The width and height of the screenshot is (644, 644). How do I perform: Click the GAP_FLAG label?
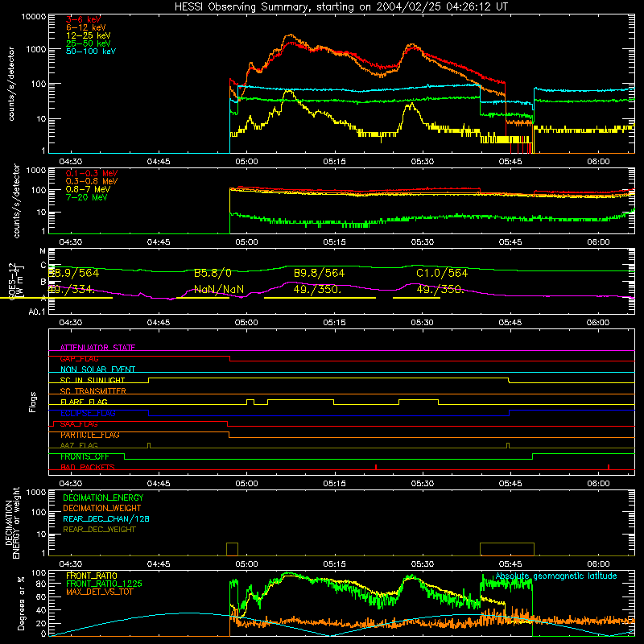(x=79, y=358)
